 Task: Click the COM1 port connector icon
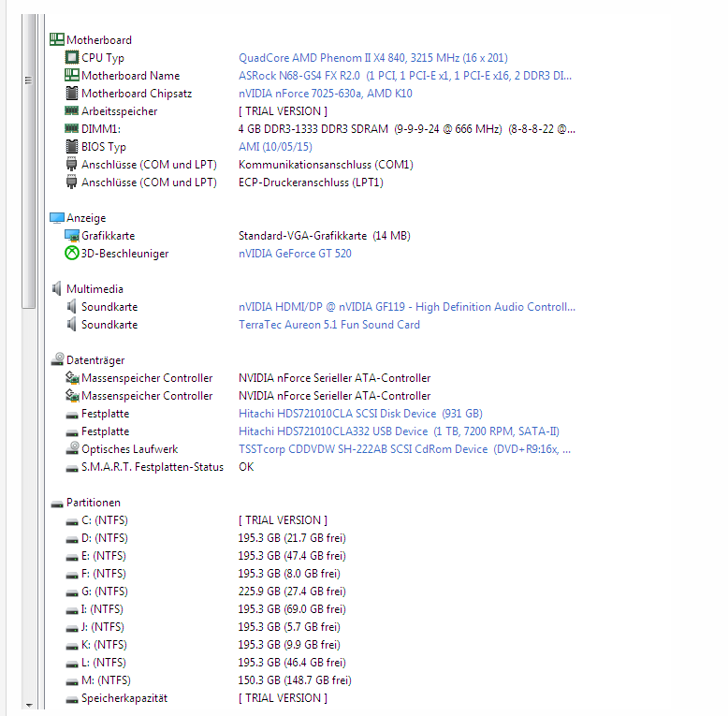[71, 164]
